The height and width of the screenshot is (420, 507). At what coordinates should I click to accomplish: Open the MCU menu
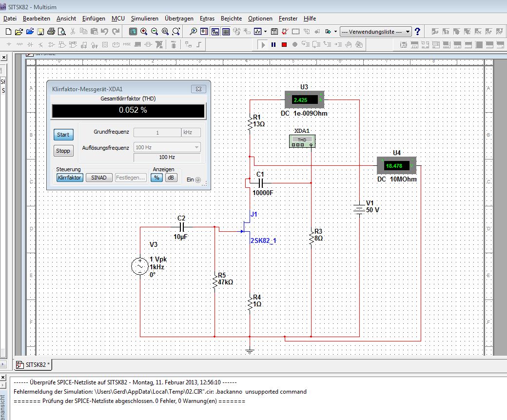(118, 19)
